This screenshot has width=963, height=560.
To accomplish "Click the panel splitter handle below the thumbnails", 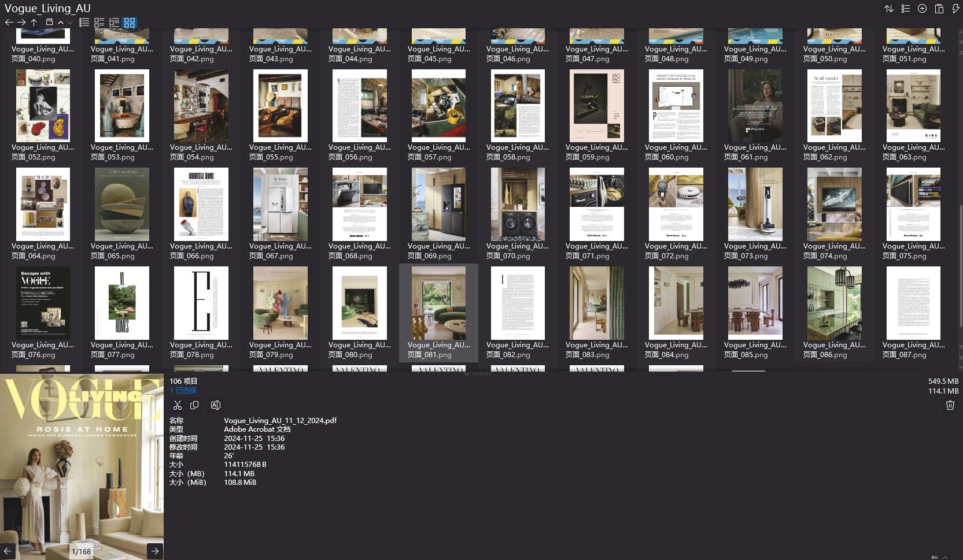I will pos(481,374).
